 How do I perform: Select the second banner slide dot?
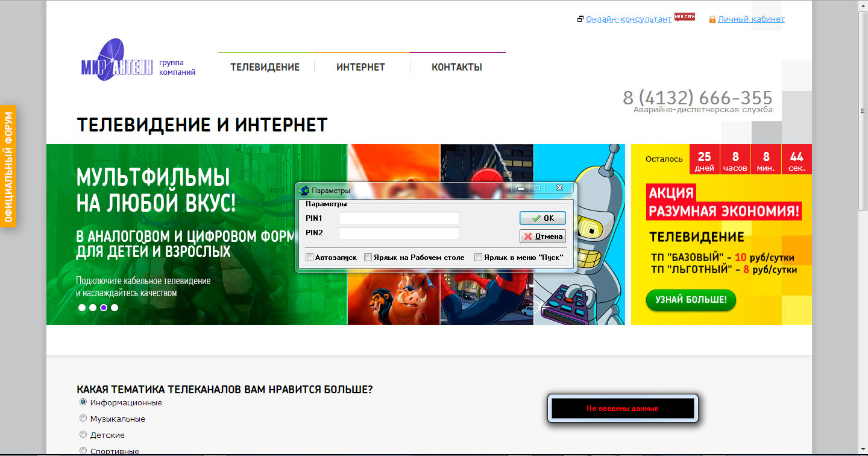pos(93,308)
